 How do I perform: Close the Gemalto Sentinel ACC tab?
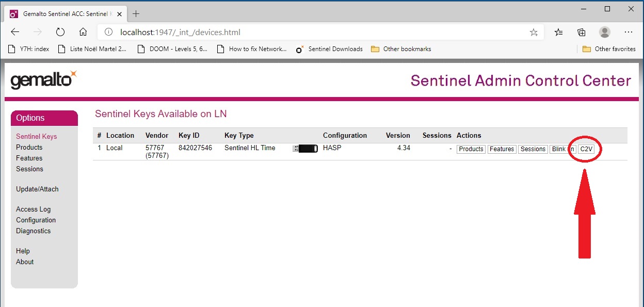coord(120,13)
